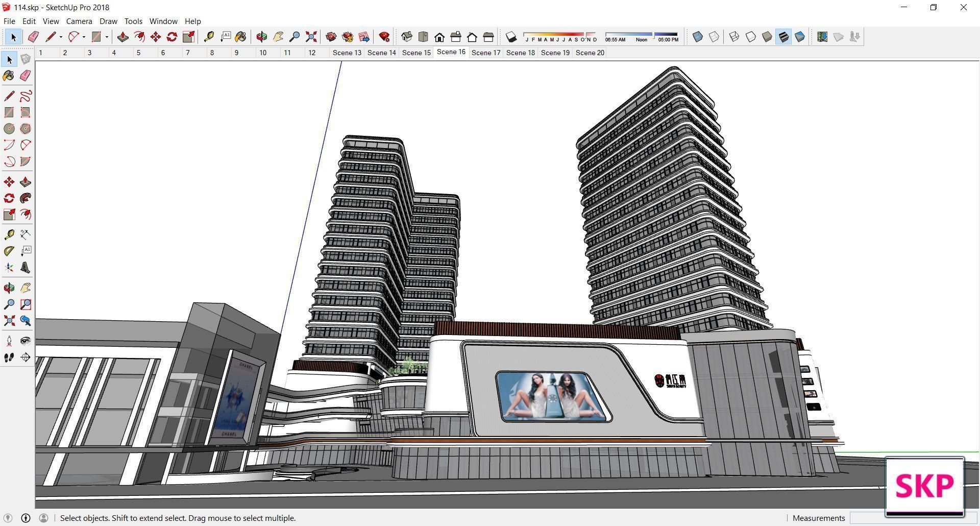Select the Pie arc tool
The height and width of the screenshot is (526, 980).
(x=26, y=161)
